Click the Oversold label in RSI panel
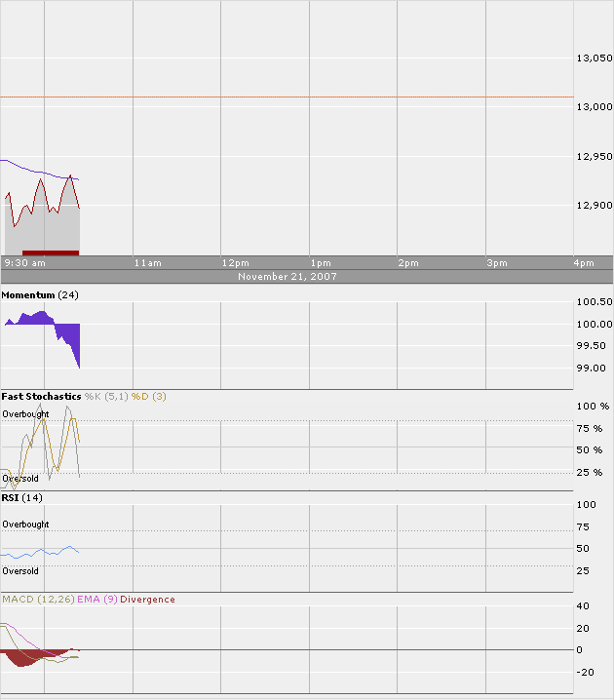This screenshot has height=700, width=614. pyautogui.click(x=20, y=571)
